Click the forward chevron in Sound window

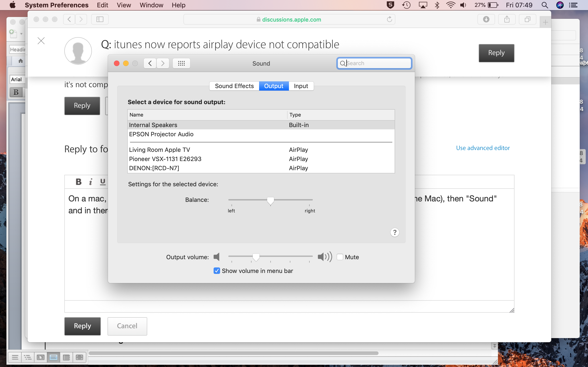pyautogui.click(x=163, y=63)
